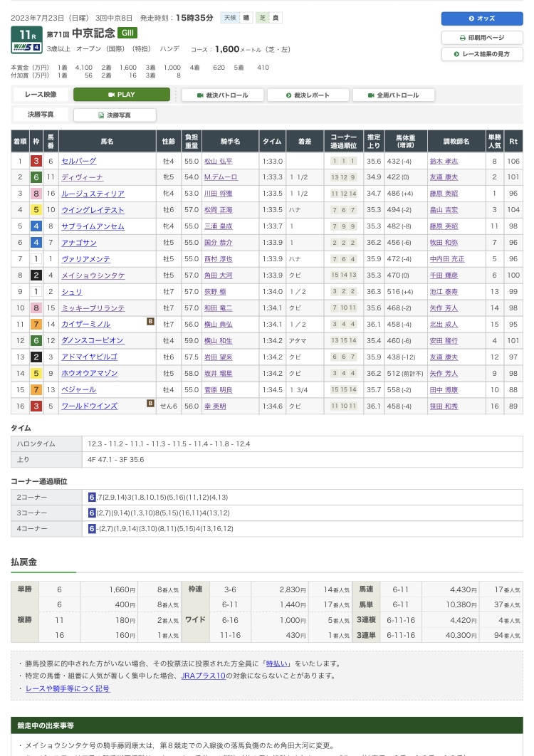Open trainer 池江 泰寿 link
534x756 pixels.
pos(444,292)
